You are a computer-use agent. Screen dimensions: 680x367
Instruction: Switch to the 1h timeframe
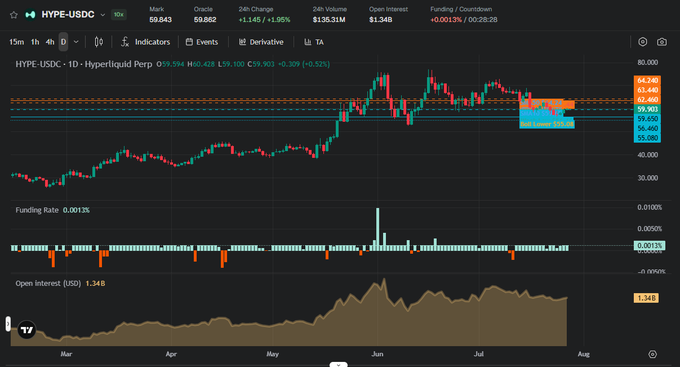click(35, 42)
